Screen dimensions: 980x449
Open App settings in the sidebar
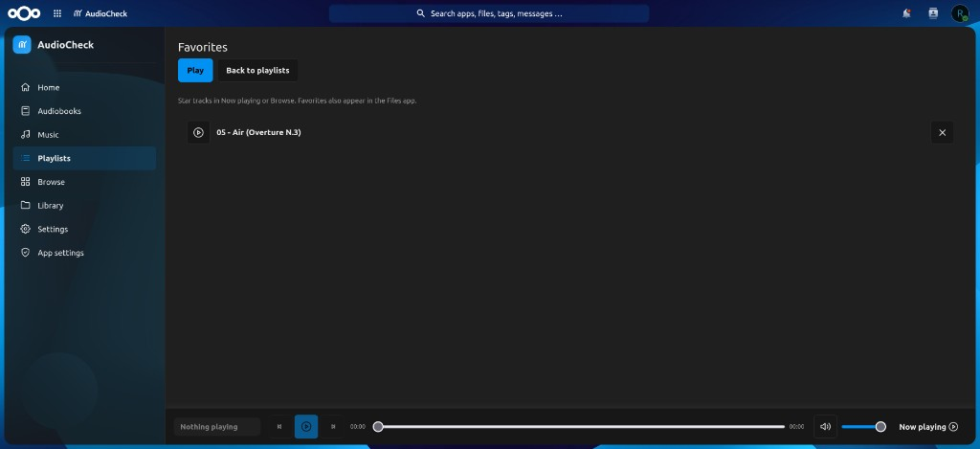(84, 253)
